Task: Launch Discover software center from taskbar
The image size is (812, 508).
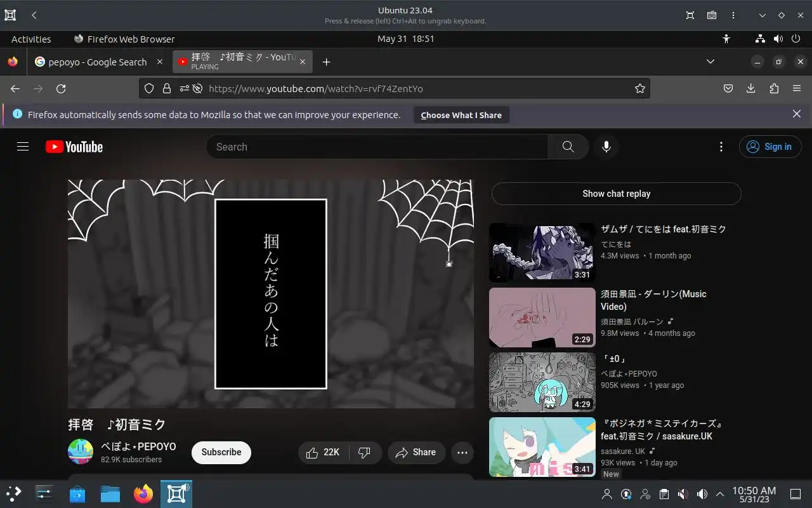Action: pyautogui.click(x=77, y=493)
